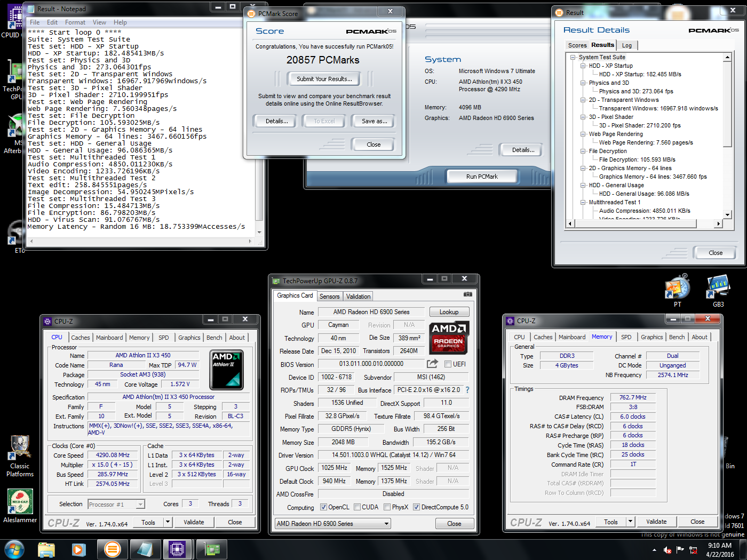This screenshot has height=560, width=747.
Task: Click the Bus Interface question mark icon
Action: [467, 390]
